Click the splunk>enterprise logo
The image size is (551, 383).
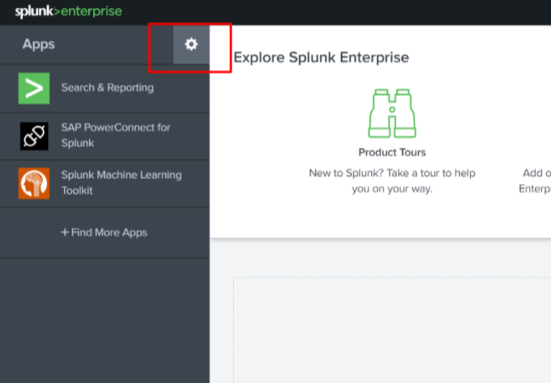tap(69, 12)
